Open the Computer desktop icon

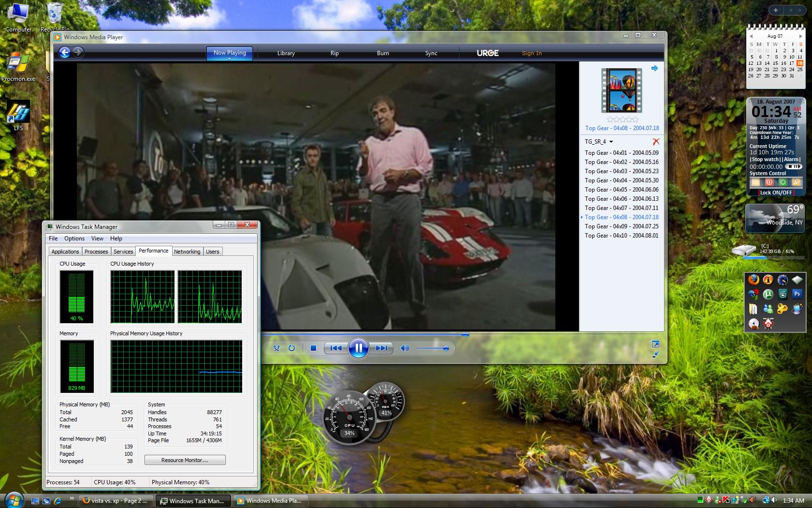[18, 17]
